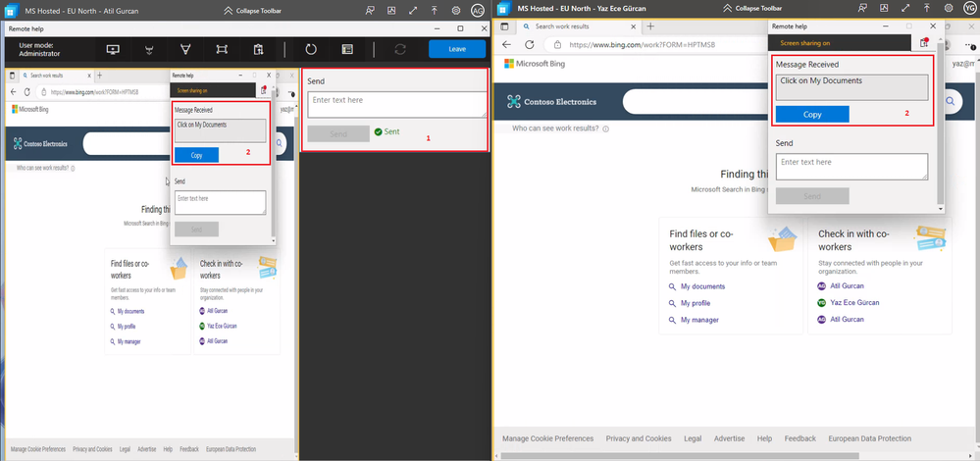The image size is (980, 461).
Task: Click info icon beside Who can see work results, Yaz Ece's browser
Action: (605, 128)
